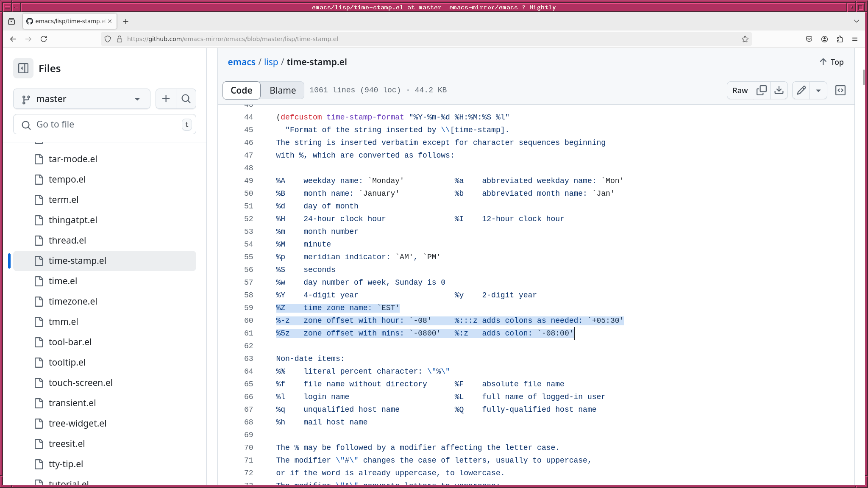Expand more edit options dropdown arrow
The width and height of the screenshot is (868, 488).
(818, 90)
